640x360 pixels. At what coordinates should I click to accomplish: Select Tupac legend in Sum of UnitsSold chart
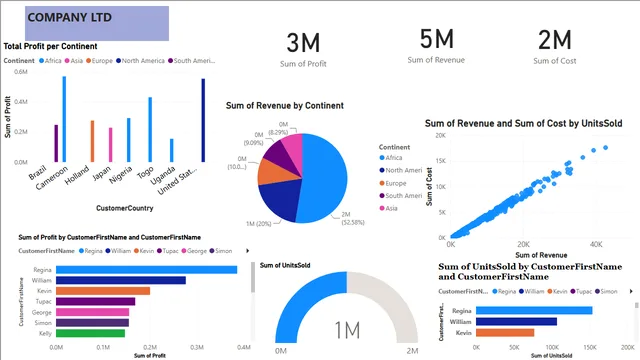coord(581,291)
